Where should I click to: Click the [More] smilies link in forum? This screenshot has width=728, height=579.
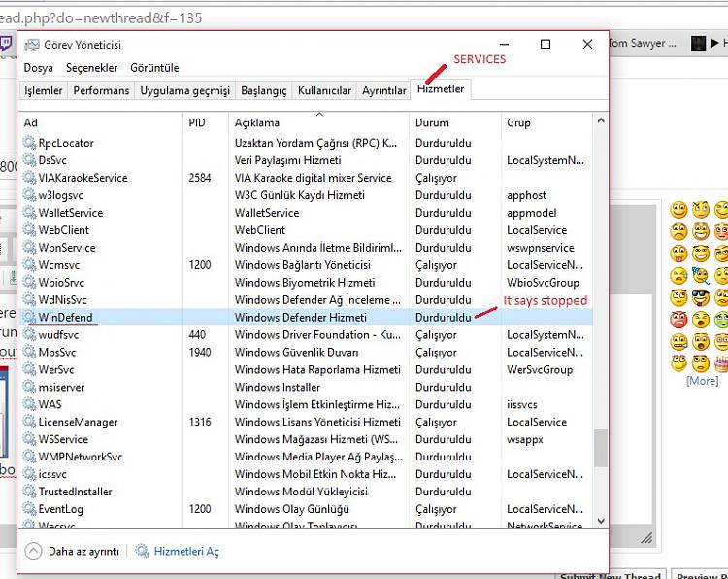702,381
